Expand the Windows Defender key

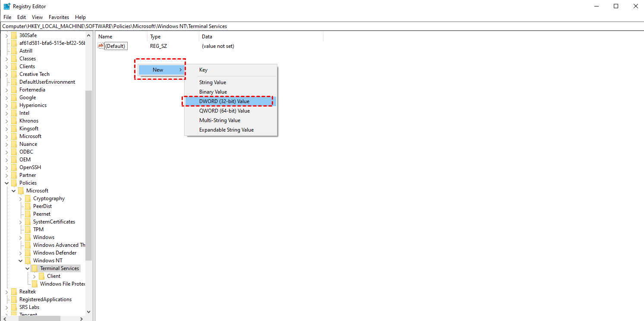21,253
